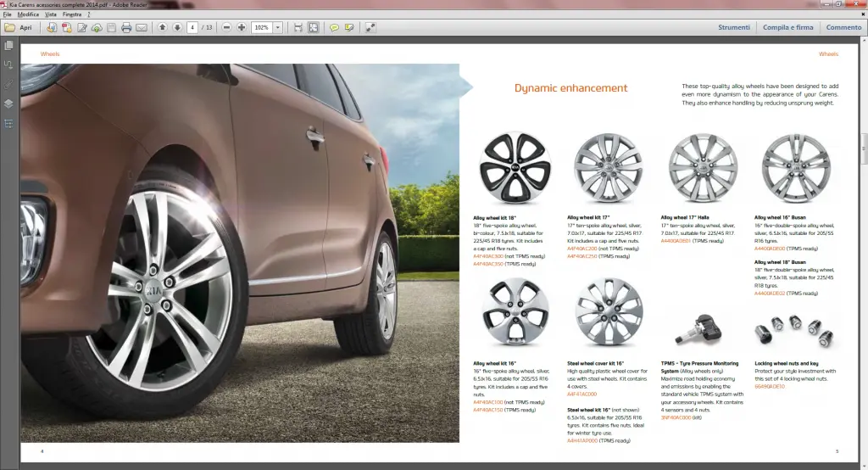Click part number A4400ADE00

pos(770,249)
